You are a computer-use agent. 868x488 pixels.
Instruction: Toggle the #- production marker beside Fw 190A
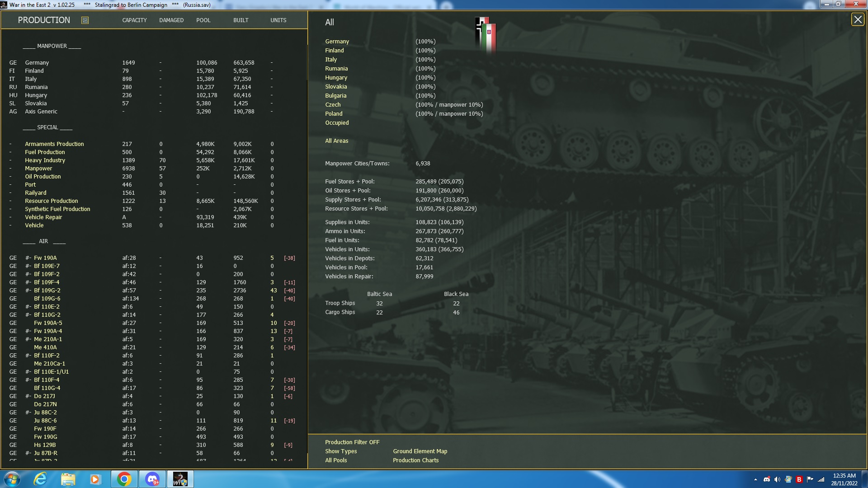click(27, 258)
